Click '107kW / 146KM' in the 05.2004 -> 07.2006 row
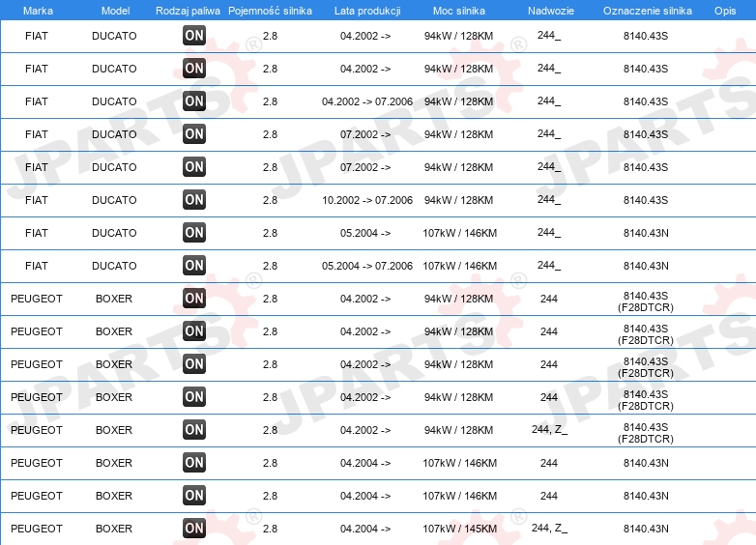 (x=459, y=266)
